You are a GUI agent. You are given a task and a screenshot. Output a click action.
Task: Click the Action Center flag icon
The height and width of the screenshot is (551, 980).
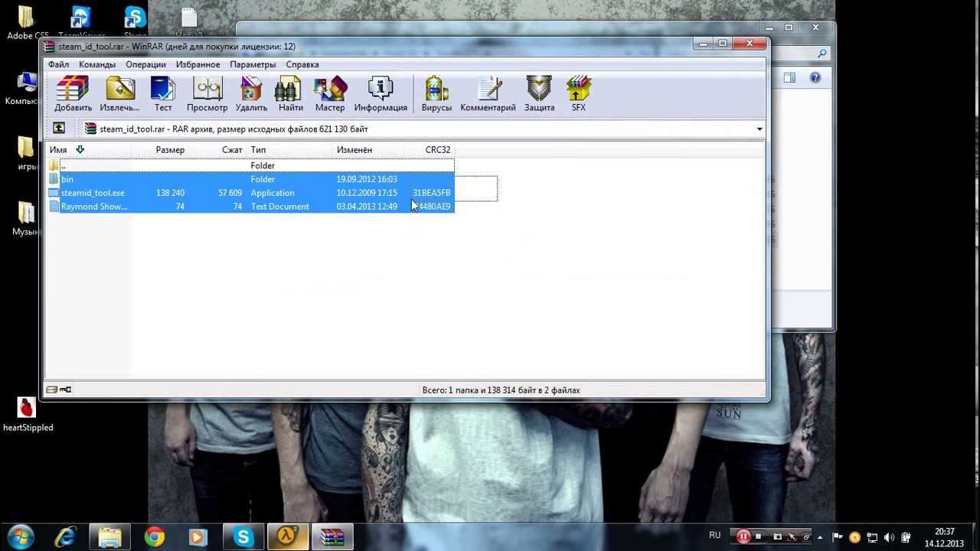838,537
